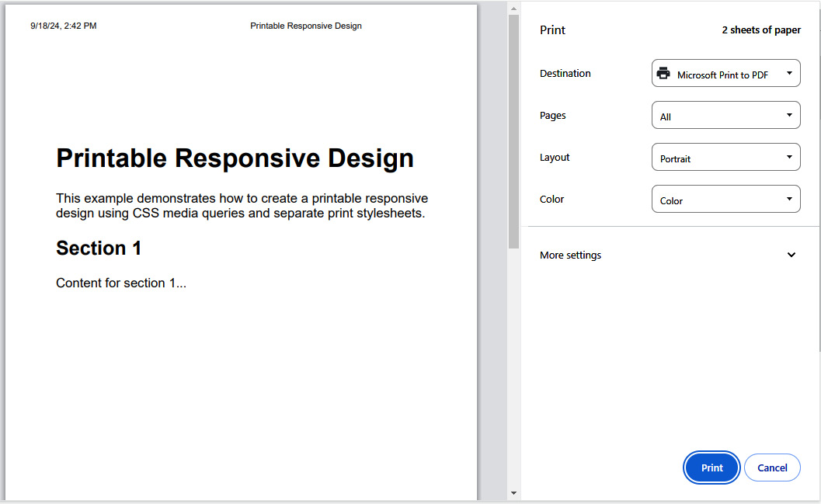The image size is (821, 504).
Task: Open the Destination dropdown (Microsoft Print to PDF)
Action: 725,73
